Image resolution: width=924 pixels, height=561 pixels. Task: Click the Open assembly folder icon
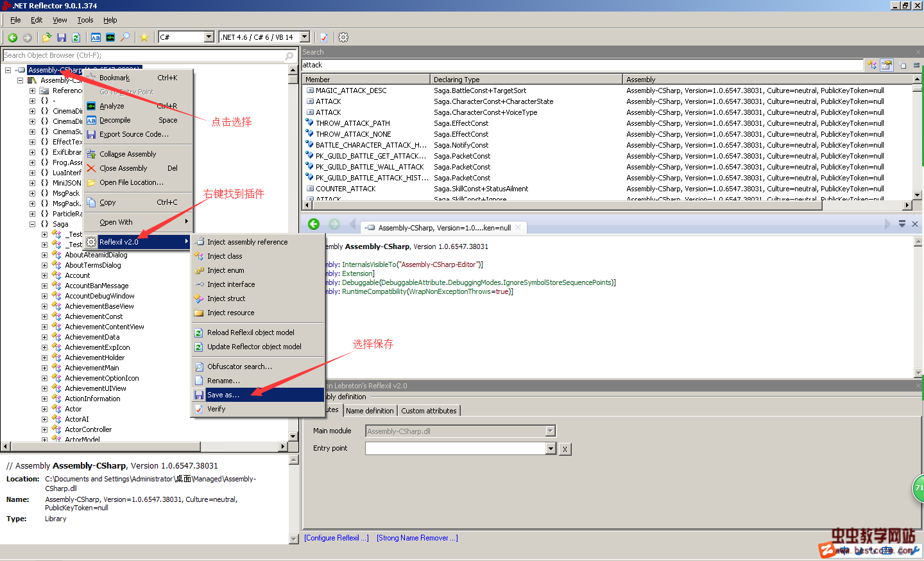click(47, 37)
